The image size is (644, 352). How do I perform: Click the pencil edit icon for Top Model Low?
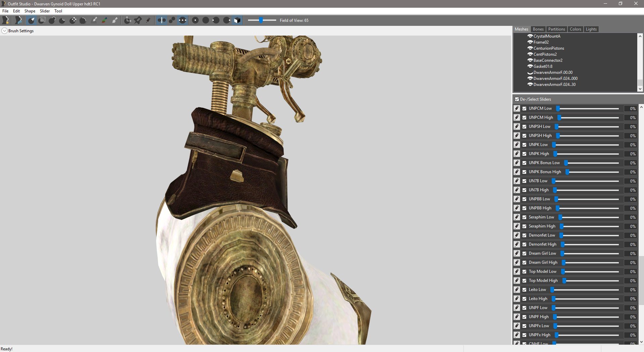[x=517, y=271]
